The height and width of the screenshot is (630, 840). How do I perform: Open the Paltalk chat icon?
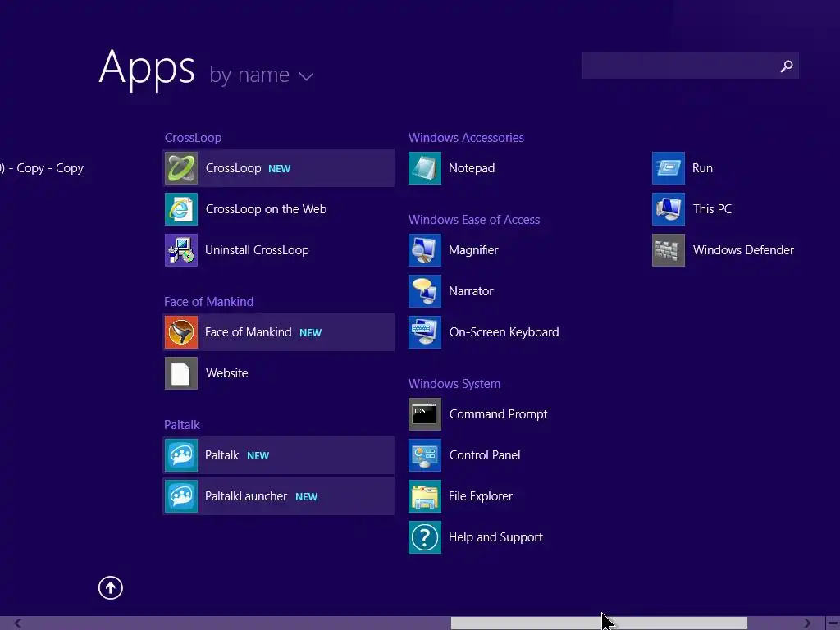[181, 455]
